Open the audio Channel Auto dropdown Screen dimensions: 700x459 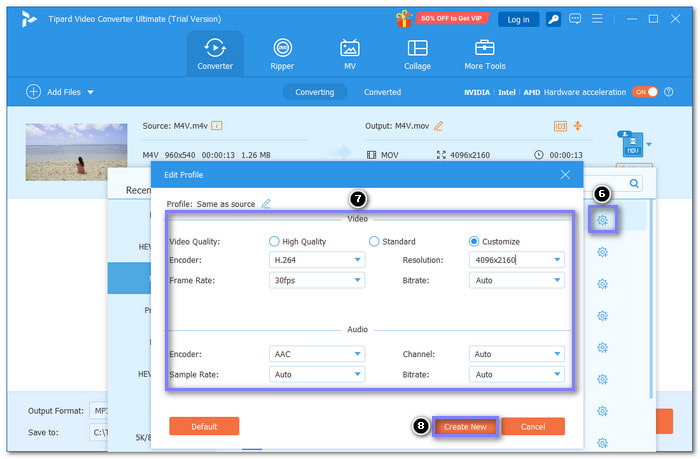coord(517,354)
